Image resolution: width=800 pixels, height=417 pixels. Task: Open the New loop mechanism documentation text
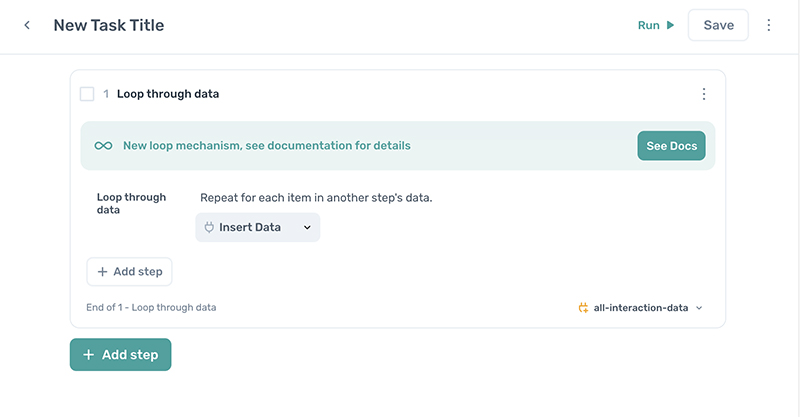pos(266,146)
